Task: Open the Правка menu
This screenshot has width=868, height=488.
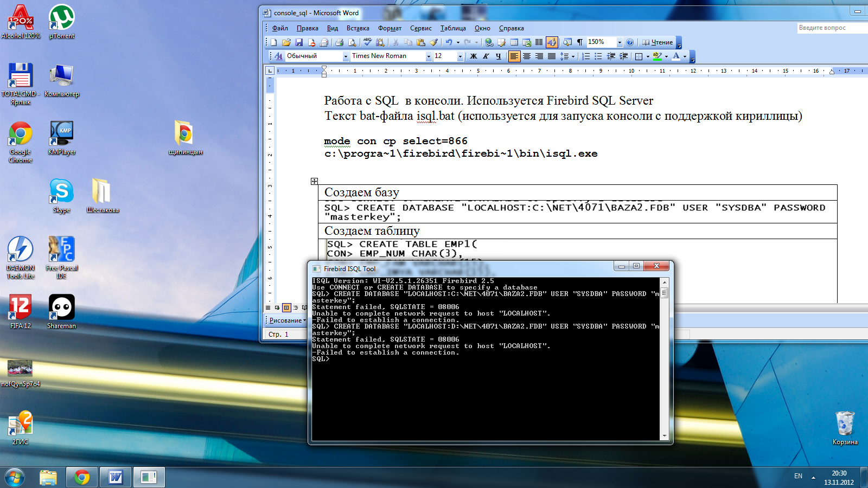Action: pyautogui.click(x=307, y=28)
